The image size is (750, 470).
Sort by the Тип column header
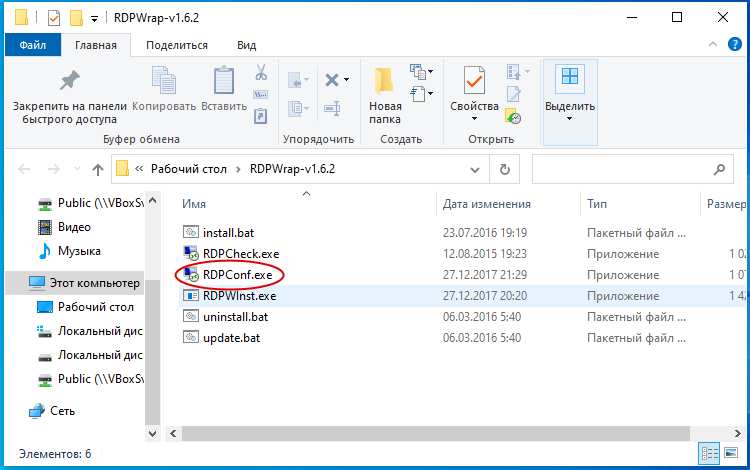596,204
